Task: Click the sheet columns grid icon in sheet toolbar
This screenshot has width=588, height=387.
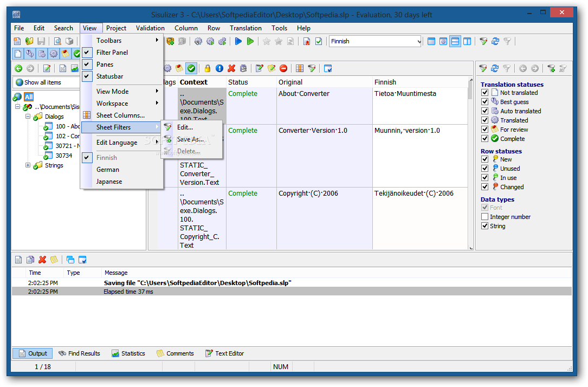Action: coord(299,68)
